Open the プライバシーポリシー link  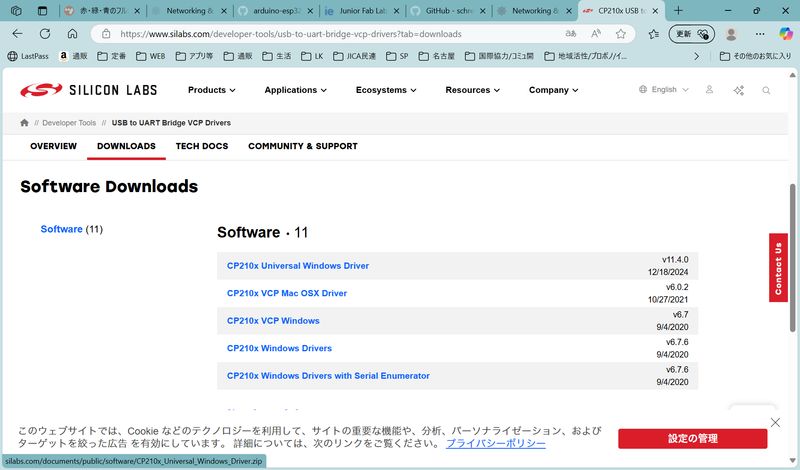pyautogui.click(x=496, y=443)
